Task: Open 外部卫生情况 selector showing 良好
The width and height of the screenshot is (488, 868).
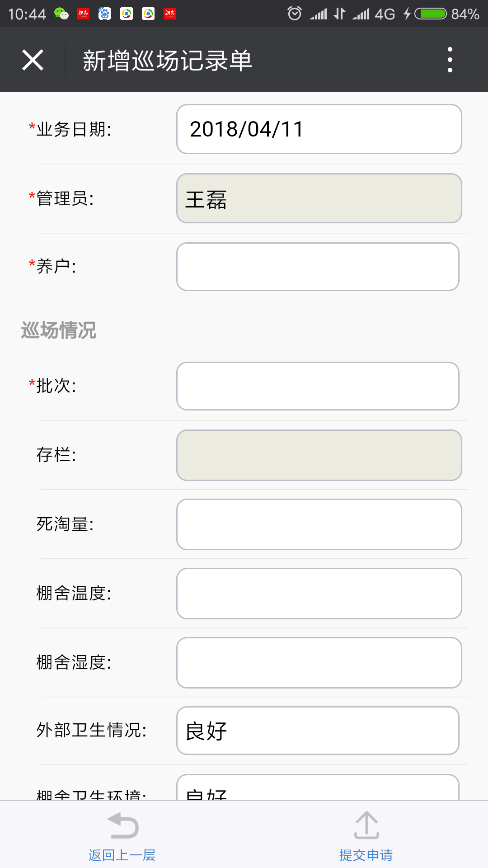Action: pyautogui.click(x=318, y=731)
